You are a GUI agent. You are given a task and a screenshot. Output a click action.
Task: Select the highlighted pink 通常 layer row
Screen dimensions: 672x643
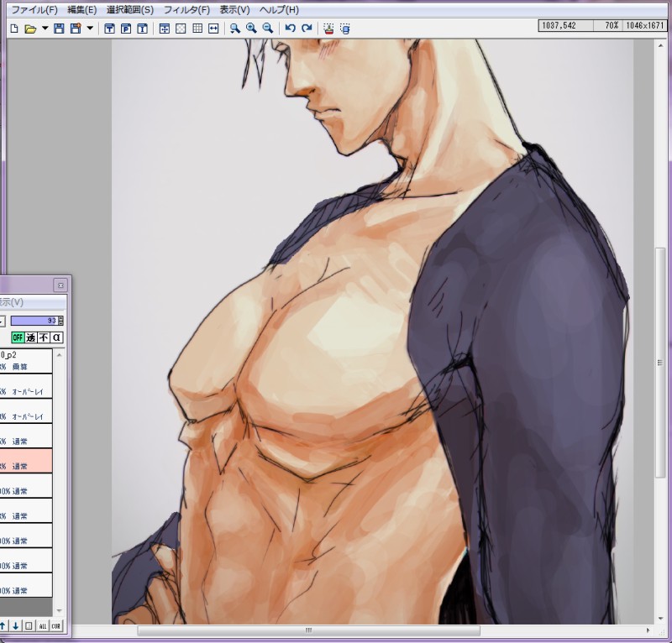(x=26, y=461)
